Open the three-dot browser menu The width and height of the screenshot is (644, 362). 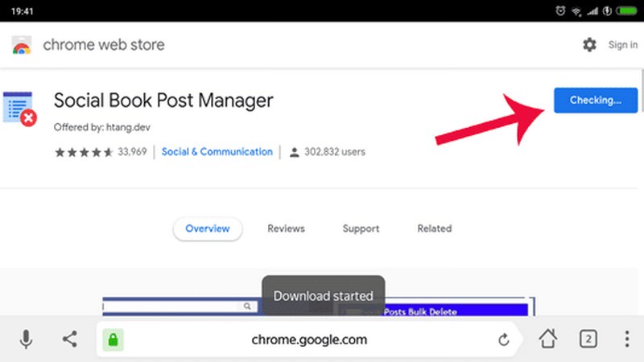pyautogui.click(x=624, y=339)
